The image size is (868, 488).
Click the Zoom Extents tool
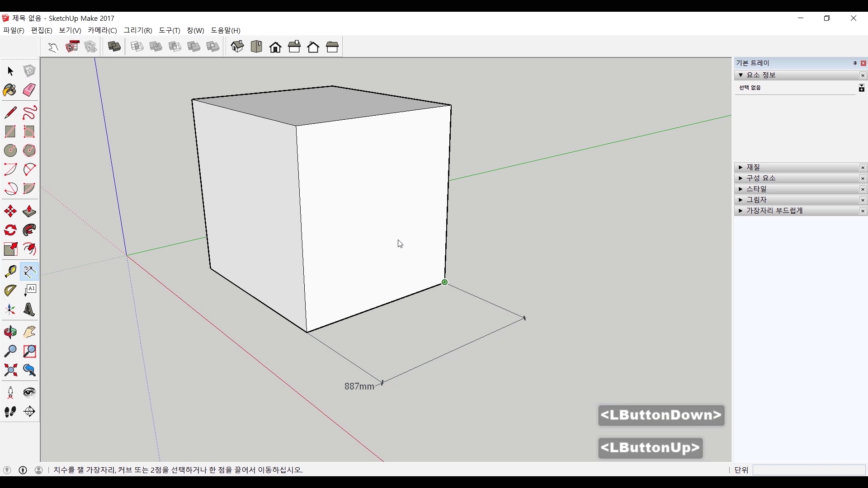10,371
